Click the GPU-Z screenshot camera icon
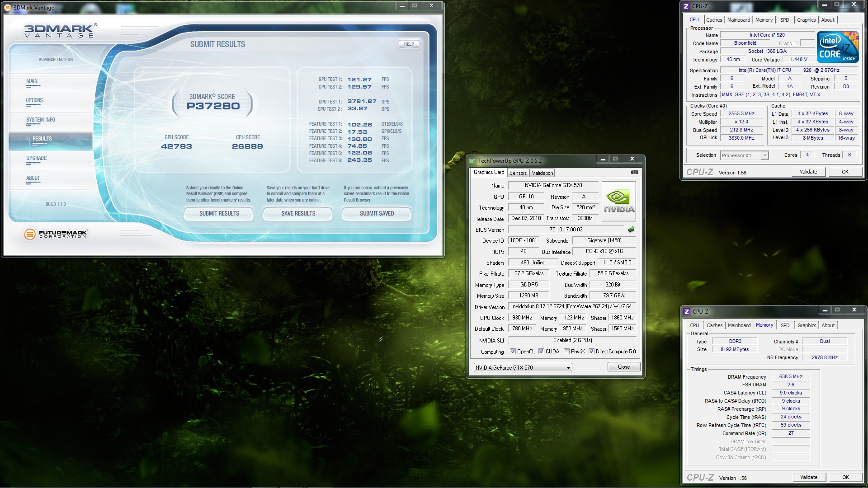The width and height of the screenshot is (868, 488). 634,172
